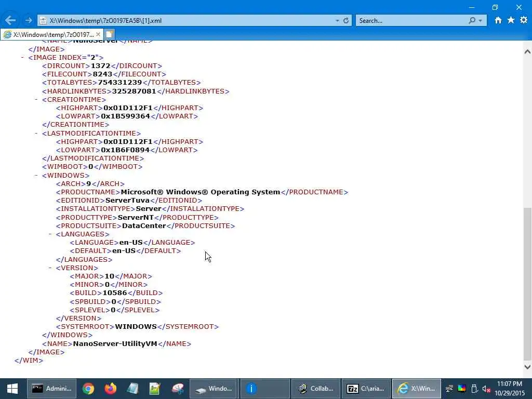Switch to the Collab... taskbar window
The width and height of the screenshot is (532, 399).
[315, 389]
